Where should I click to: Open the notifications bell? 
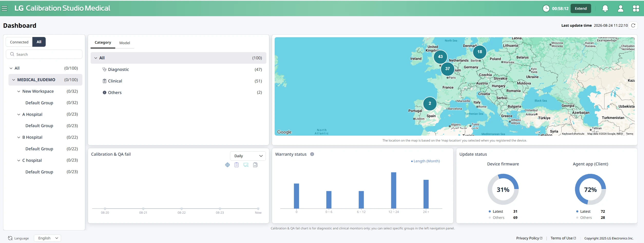tap(605, 8)
